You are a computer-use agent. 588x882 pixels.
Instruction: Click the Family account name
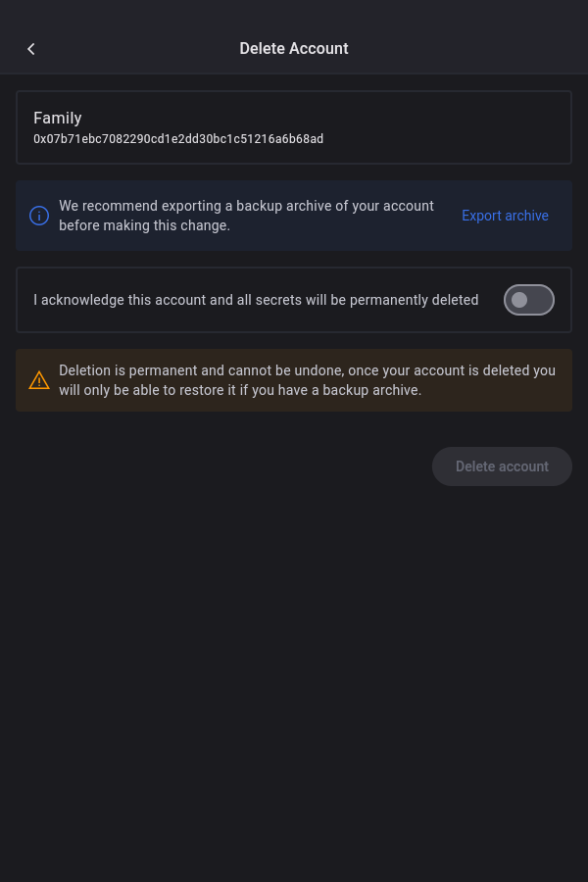pyautogui.click(x=58, y=118)
